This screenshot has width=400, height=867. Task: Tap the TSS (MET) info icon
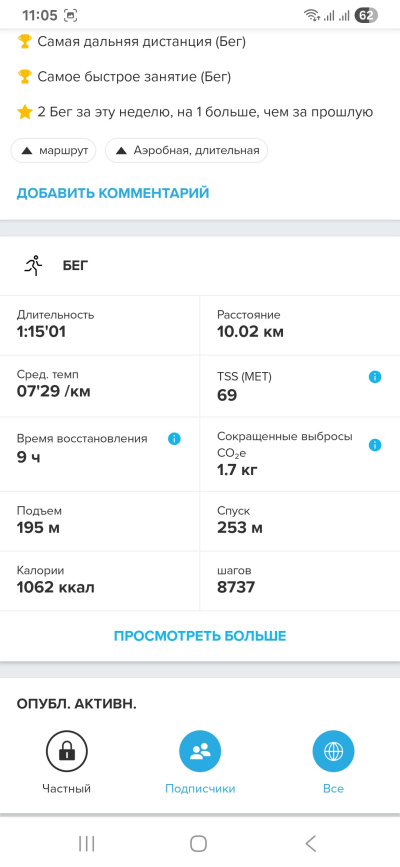[375, 377]
